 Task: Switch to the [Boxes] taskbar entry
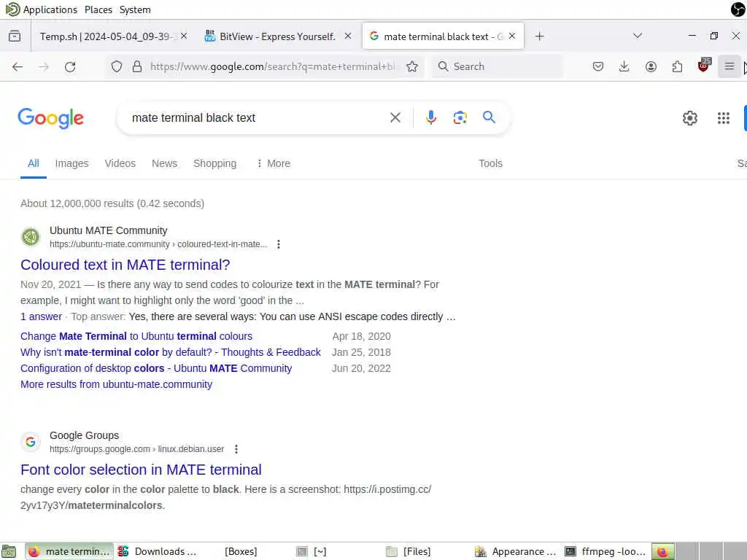click(241, 551)
